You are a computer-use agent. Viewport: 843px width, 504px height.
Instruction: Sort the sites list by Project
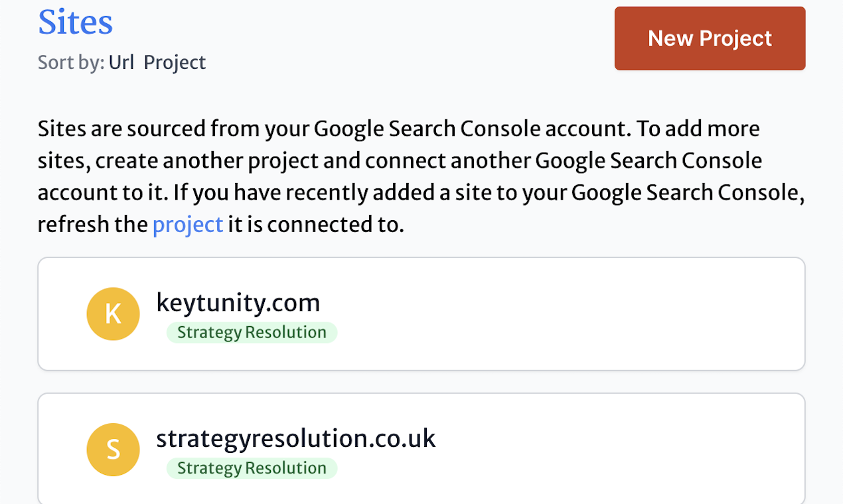coord(175,62)
